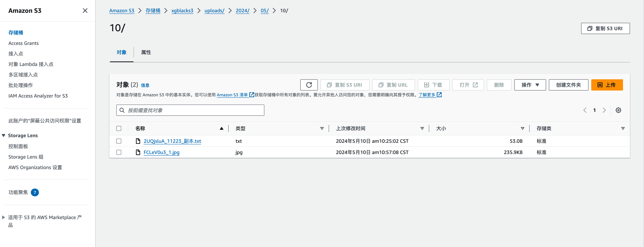
Task: Click the 下载 button
Action: coord(433,85)
